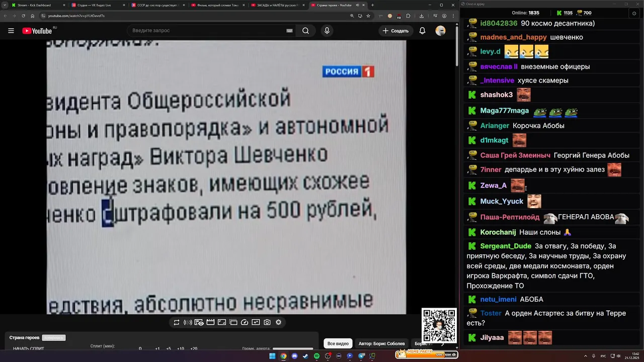Screen dimensions: 644x362
Task: Open the tab search dropdown arrow
Action: pyautogui.click(x=4, y=5)
